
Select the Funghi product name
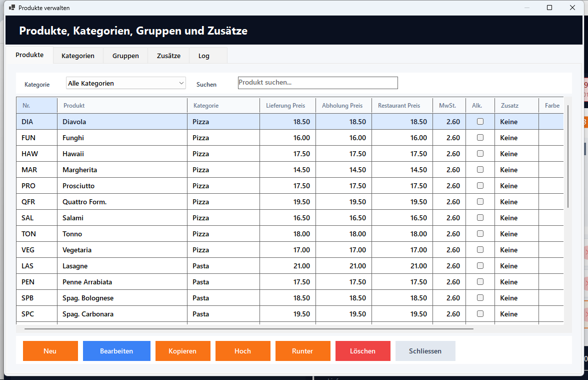73,138
